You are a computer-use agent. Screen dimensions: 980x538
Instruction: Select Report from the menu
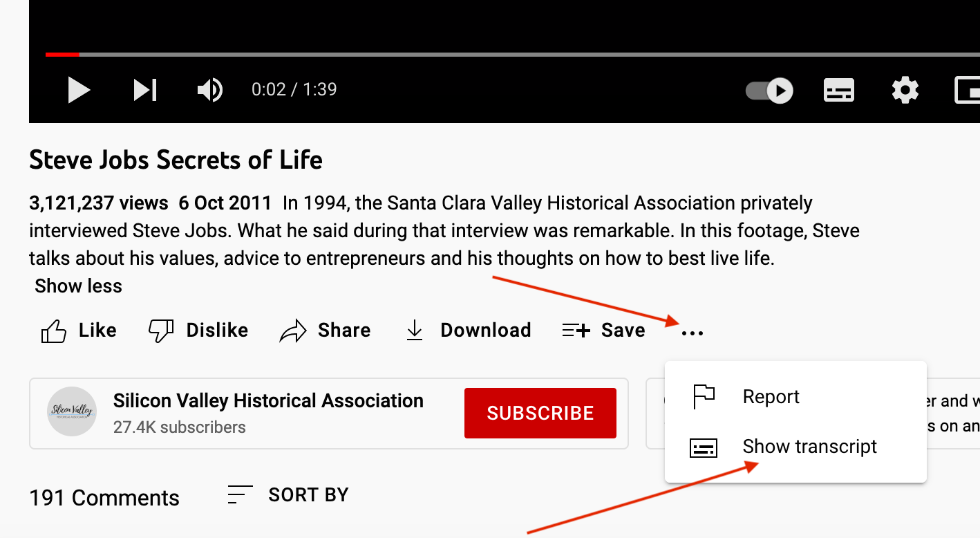[x=795, y=397]
